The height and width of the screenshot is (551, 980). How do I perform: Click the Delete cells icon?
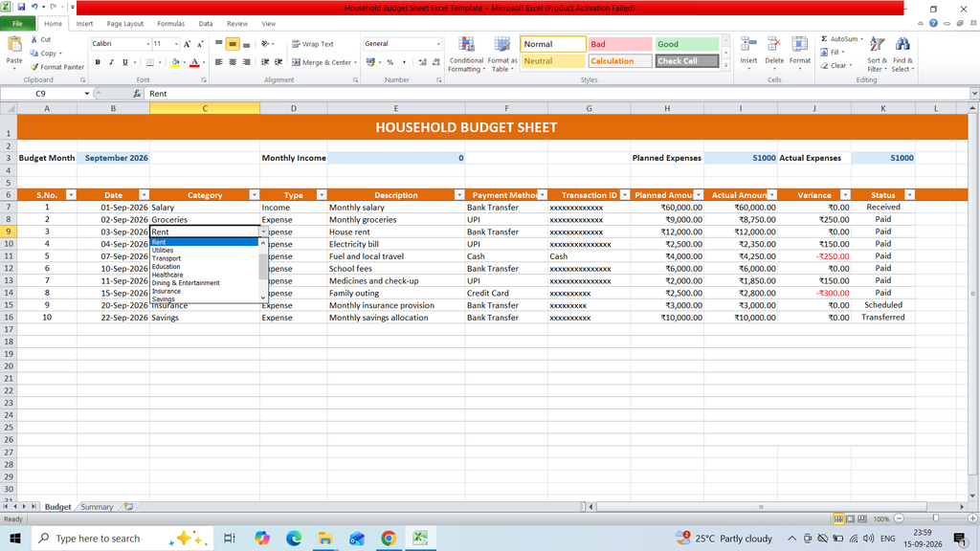773,45
